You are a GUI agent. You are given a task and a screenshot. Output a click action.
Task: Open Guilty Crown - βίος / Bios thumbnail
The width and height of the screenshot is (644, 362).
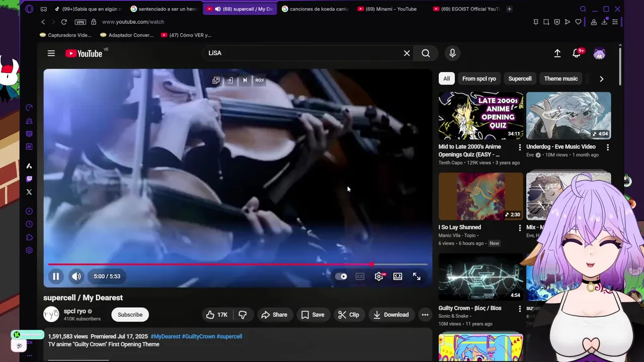(481, 277)
